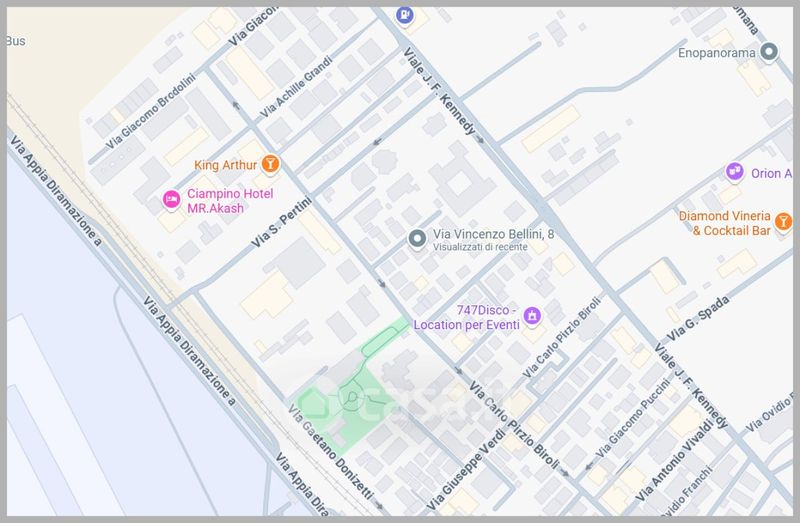The image size is (800, 523).
Task: Open the Diamond Vineria & Cocktail Bar label
Action: click(x=724, y=223)
